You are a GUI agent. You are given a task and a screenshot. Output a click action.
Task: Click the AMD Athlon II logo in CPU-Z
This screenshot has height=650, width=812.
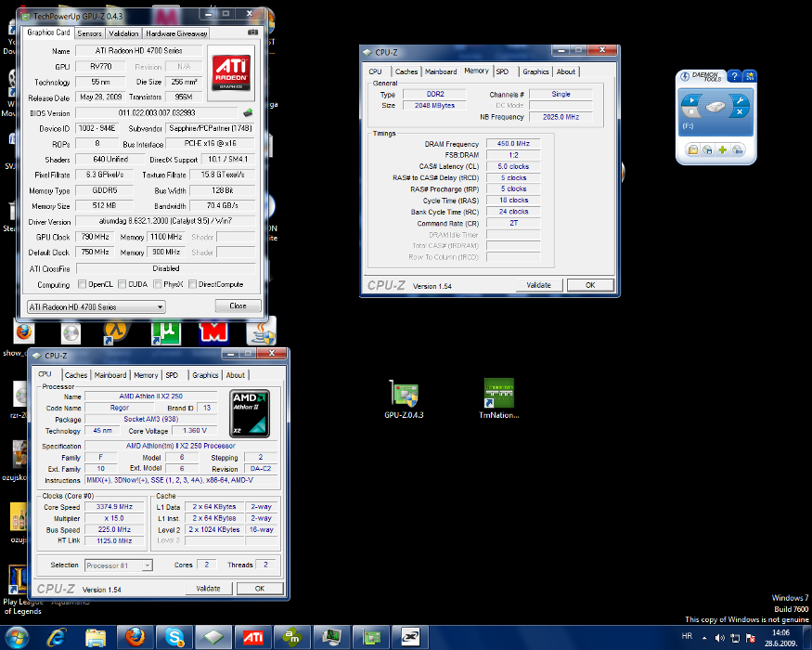pyautogui.click(x=250, y=413)
